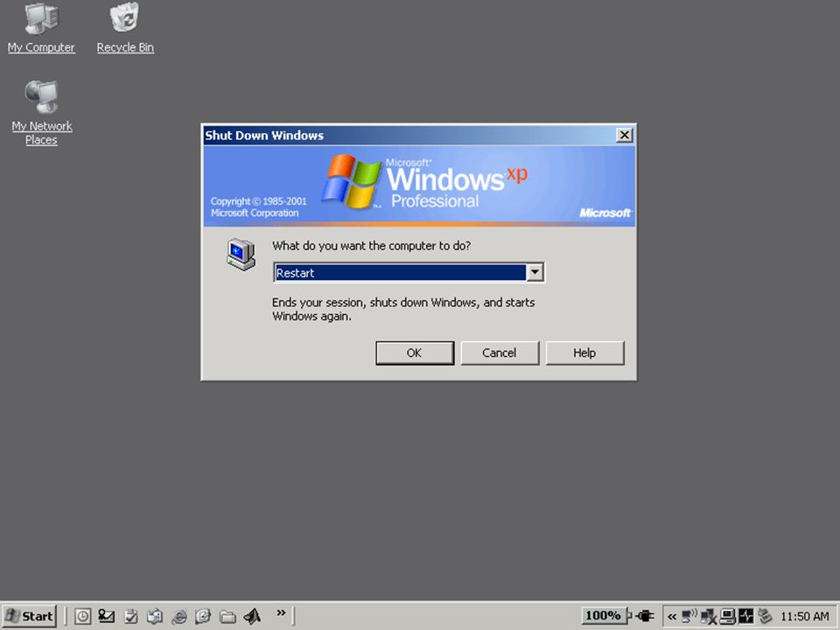This screenshot has width=840, height=630.
Task: Launch the MATLAB icon in Quick Launch
Action: coord(252,616)
